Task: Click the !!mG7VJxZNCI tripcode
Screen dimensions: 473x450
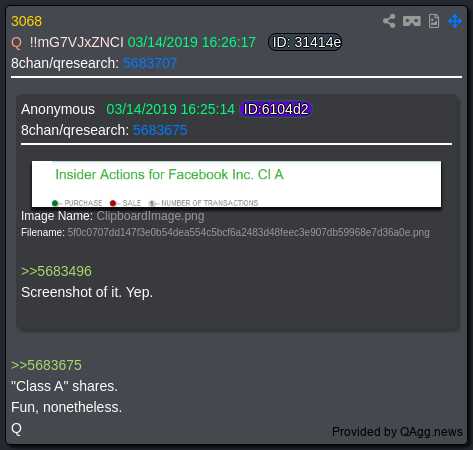Action: (77, 42)
